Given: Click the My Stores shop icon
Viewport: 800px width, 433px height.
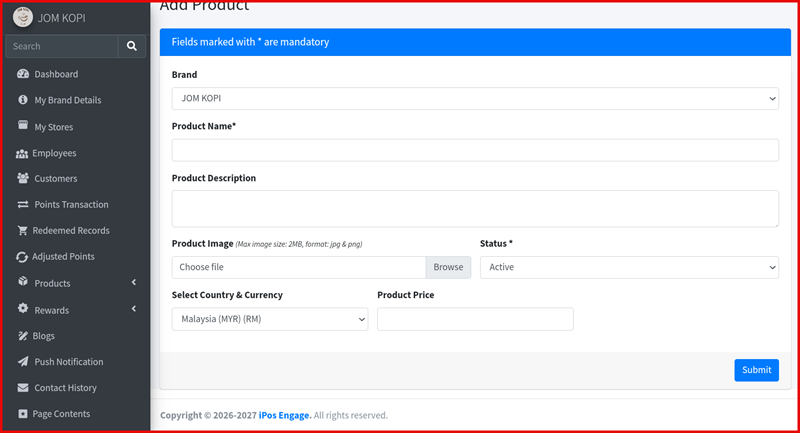Looking at the screenshot, I should [23, 127].
